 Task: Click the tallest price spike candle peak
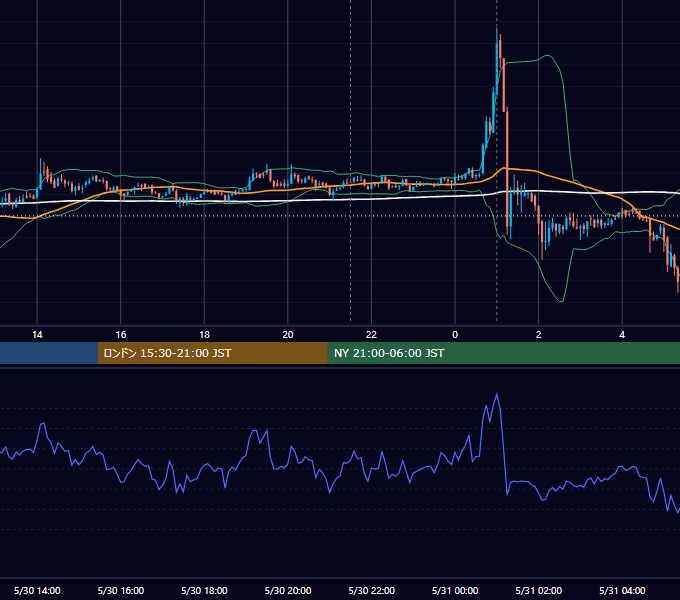[497, 29]
